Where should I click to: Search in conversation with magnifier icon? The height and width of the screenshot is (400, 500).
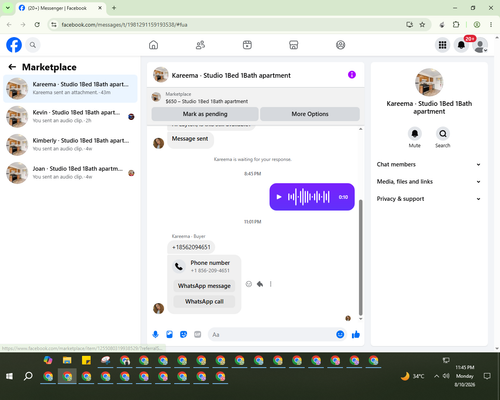[443, 134]
